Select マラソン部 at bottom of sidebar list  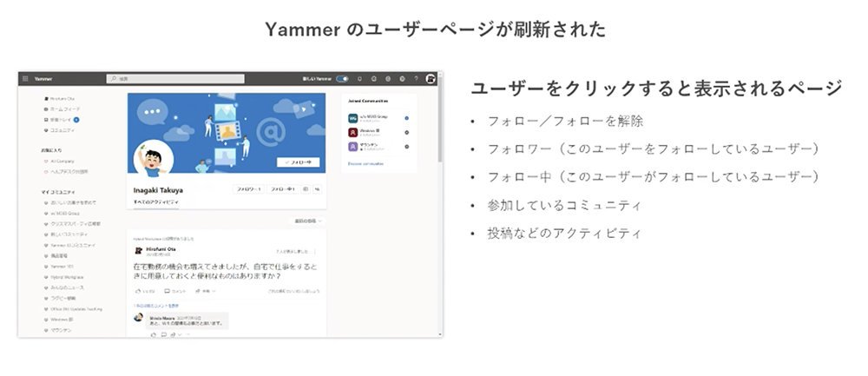click(57, 330)
